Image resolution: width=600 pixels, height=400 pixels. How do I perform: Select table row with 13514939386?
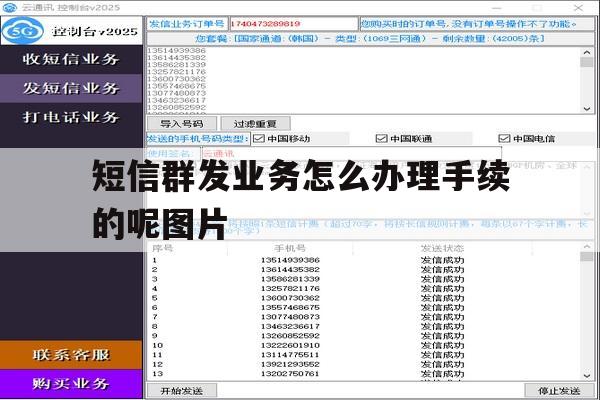pyautogui.click(x=364, y=260)
